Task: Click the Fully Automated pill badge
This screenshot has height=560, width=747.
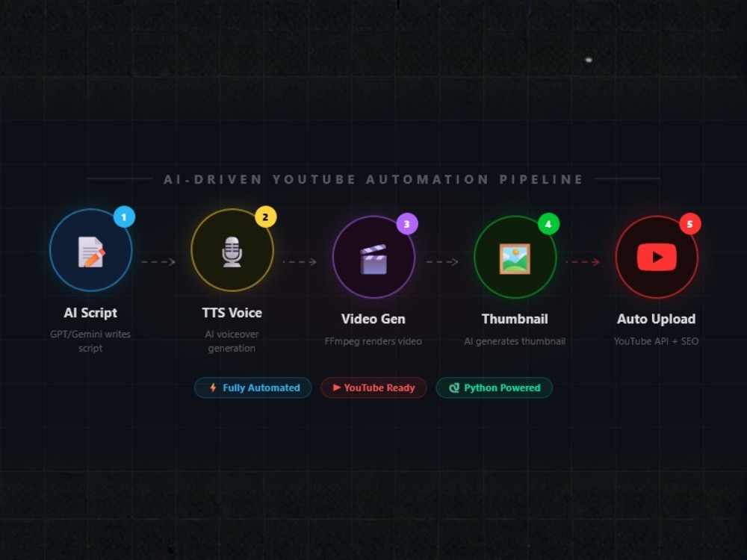Action: 253,388
